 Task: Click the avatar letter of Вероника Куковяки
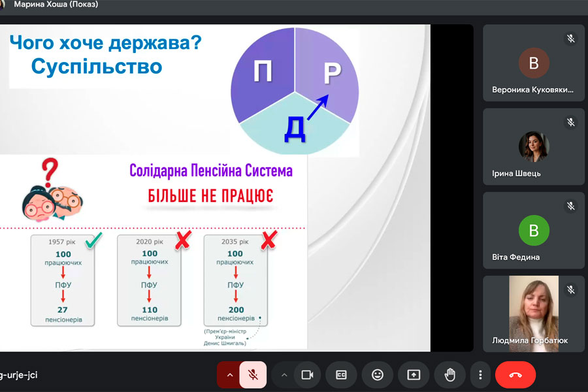(x=534, y=63)
